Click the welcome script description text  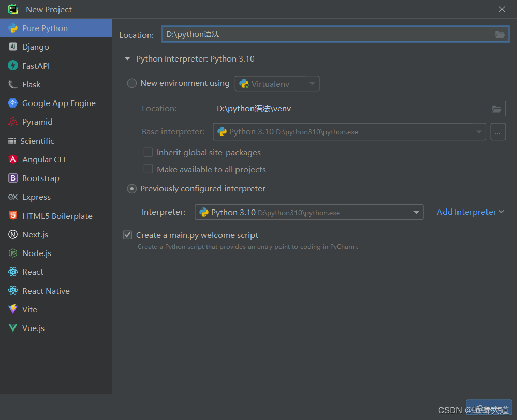tap(247, 247)
